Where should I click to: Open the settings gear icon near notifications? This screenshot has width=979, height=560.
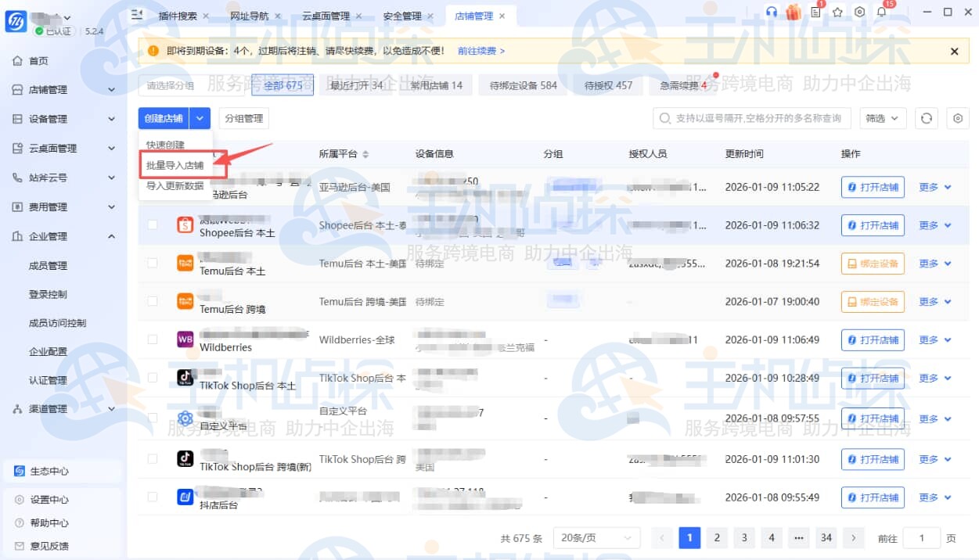(859, 13)
